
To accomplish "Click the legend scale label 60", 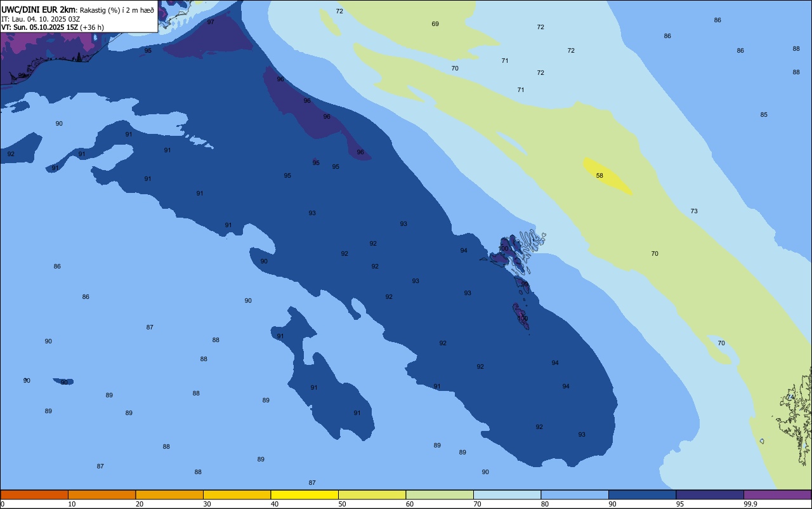I will tap(410, 504).
